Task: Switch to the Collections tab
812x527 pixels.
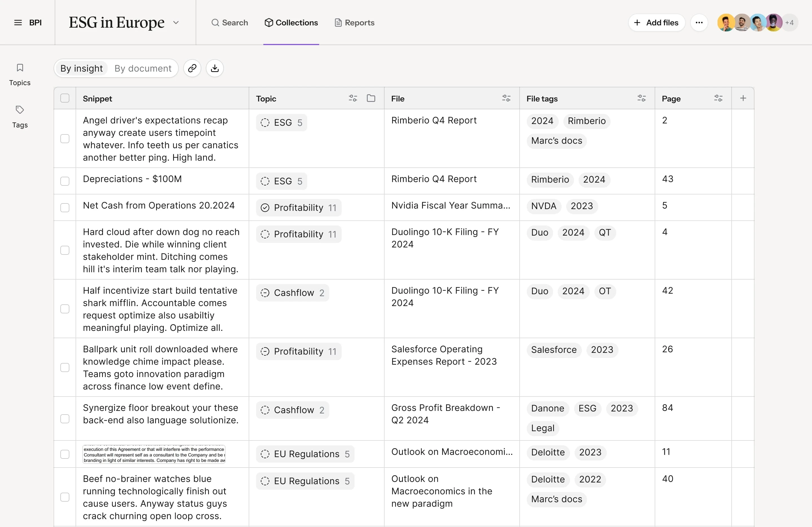Action: [291, 23]
